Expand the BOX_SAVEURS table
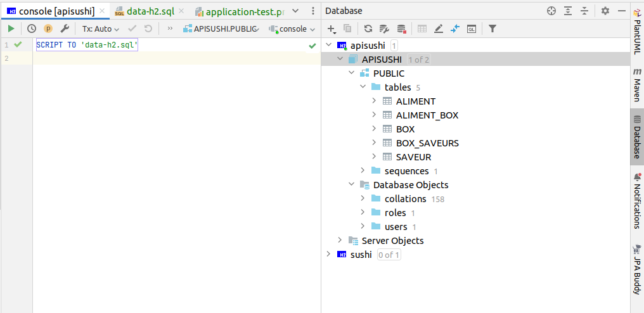 point(374,143)
